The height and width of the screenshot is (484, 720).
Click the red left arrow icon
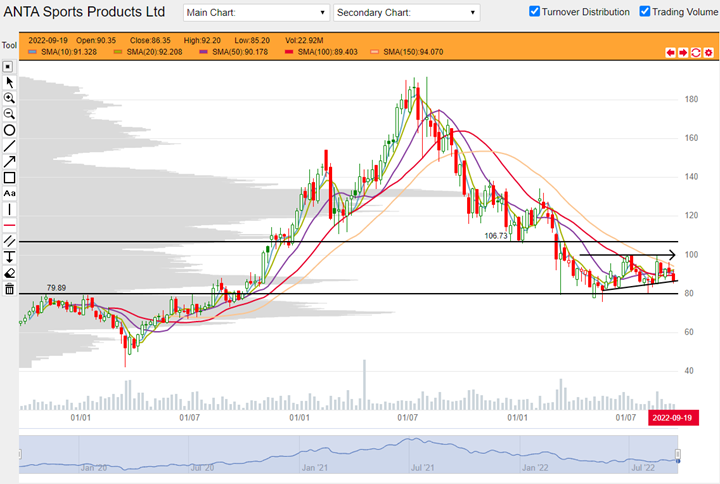click(670, 53)
